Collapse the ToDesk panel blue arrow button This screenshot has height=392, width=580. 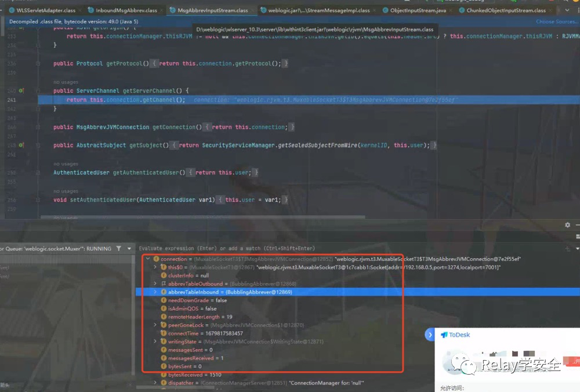(x=430, y=335)
